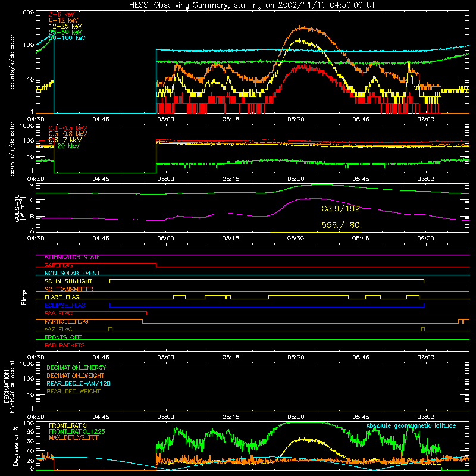Click the C8.9/192 flare annotation

[x=340, y=209]
